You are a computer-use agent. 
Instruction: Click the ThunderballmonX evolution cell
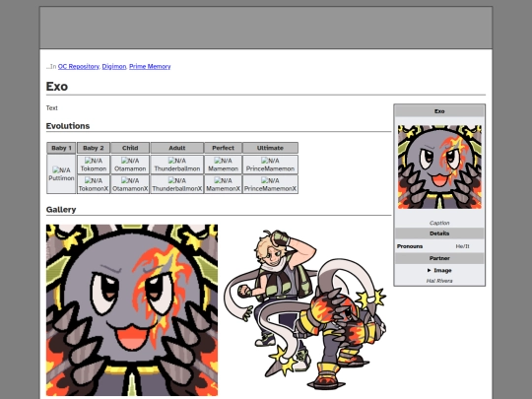[177, 184]
